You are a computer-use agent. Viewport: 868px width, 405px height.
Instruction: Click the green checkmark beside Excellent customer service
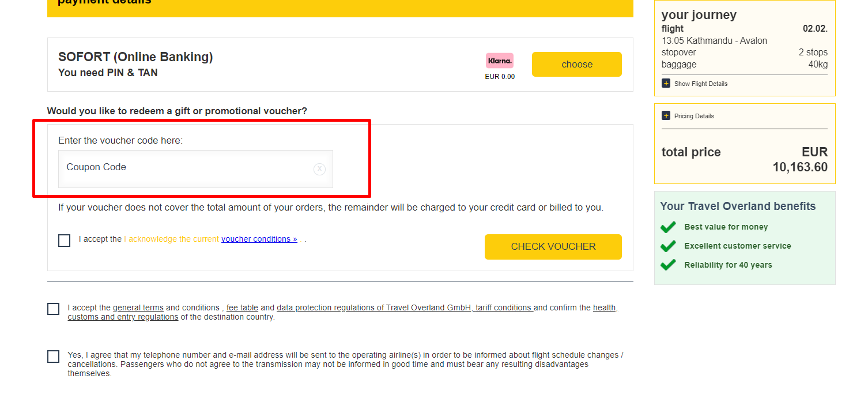click(668, 246)
